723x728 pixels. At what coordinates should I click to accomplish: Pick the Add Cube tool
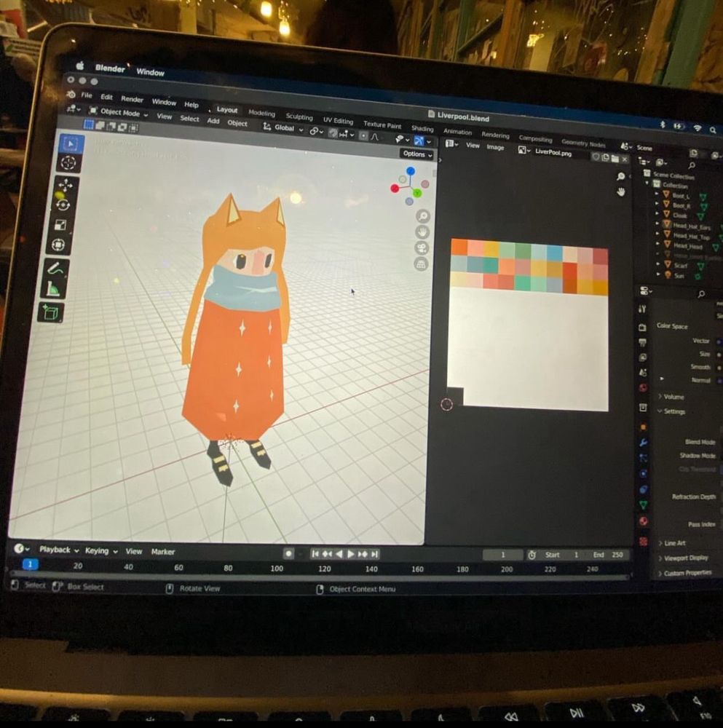50,312
